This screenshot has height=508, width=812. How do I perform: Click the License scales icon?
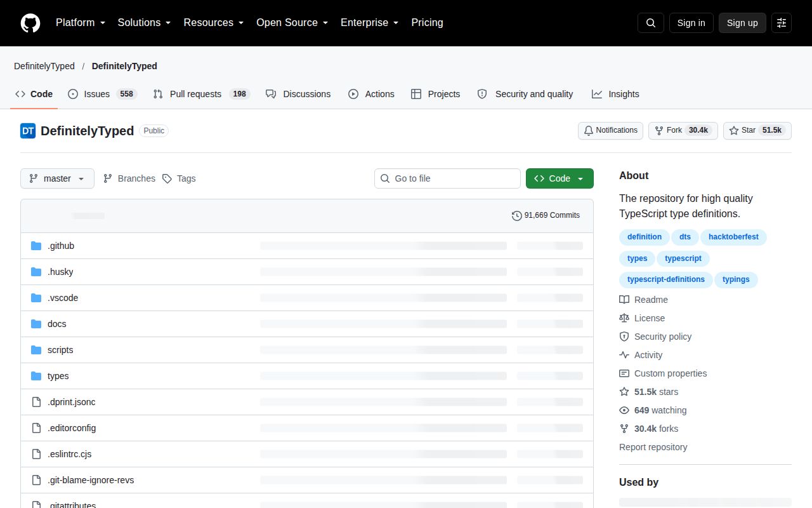click(x=624, y=318)
